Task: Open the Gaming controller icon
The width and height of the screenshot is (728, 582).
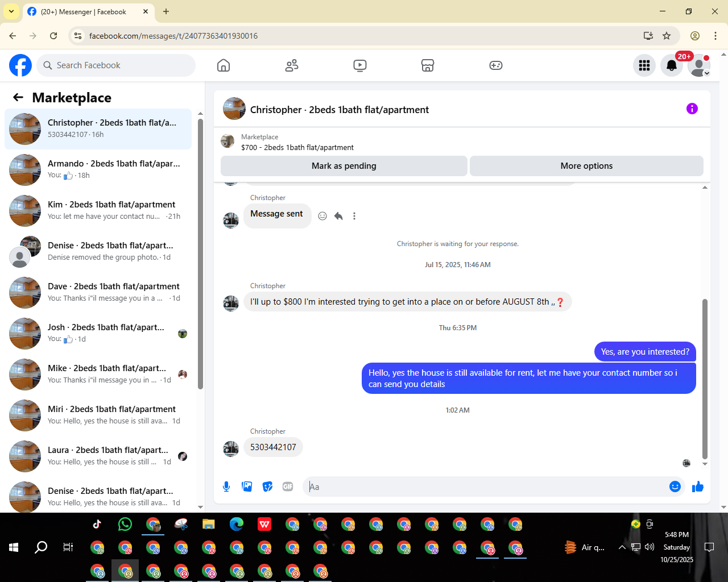Action: click(496, 65)
